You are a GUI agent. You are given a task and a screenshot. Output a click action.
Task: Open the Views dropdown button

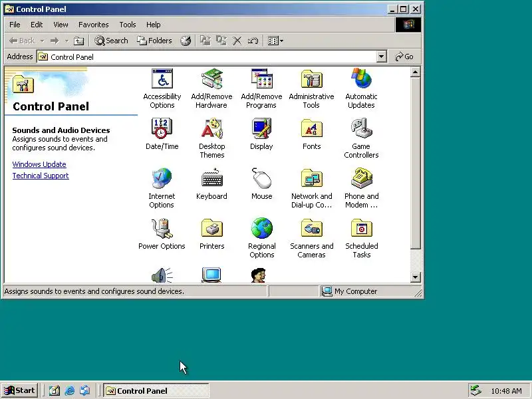[275, 41]
